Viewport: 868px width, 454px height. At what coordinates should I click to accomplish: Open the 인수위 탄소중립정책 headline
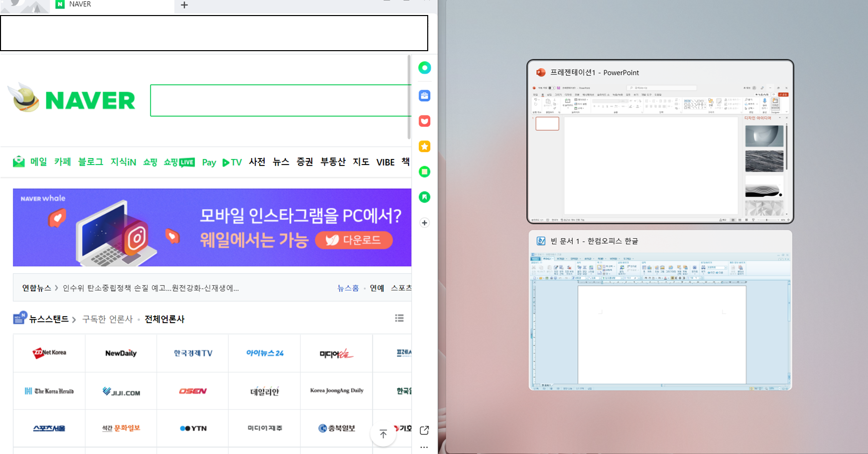coord(151,288)
